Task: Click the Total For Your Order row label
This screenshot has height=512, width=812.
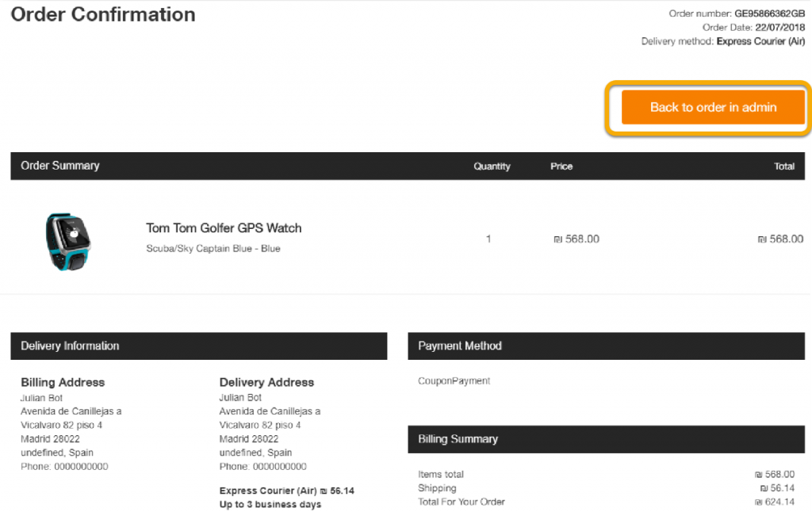Action: (x=462, y=502)
